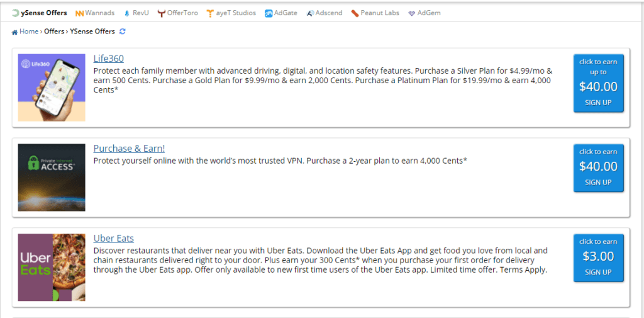The height and width of the screenshot is (318, 644).
Task: Switch to the ySense Offers tab
Action: [x=40, y=13]
